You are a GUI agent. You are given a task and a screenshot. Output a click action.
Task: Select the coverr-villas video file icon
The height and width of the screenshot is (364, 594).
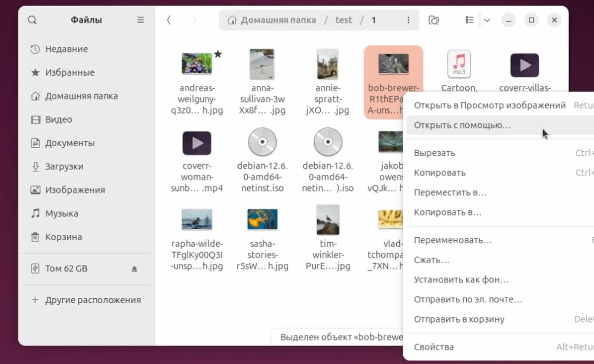pos(525,65)
